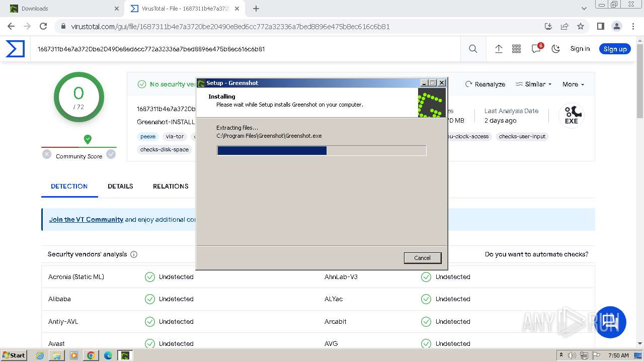Open Chrome profile avatar icon

coord(616,26)
